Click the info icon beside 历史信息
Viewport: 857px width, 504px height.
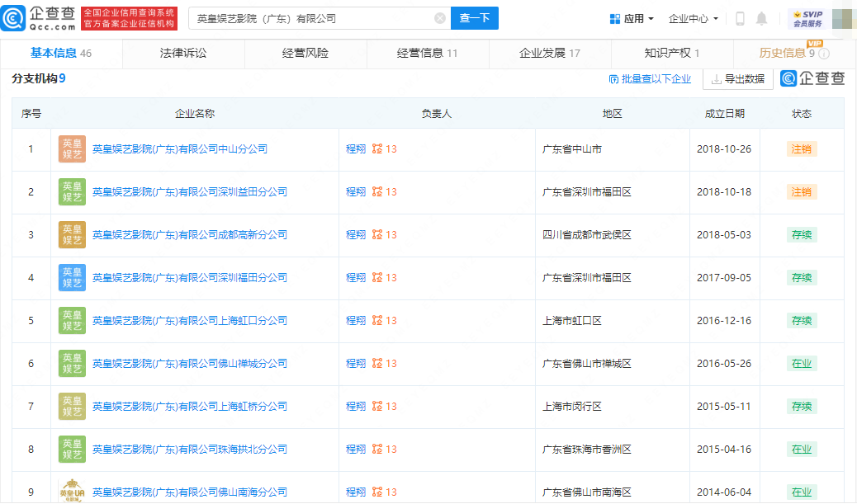tap(824, 54)
